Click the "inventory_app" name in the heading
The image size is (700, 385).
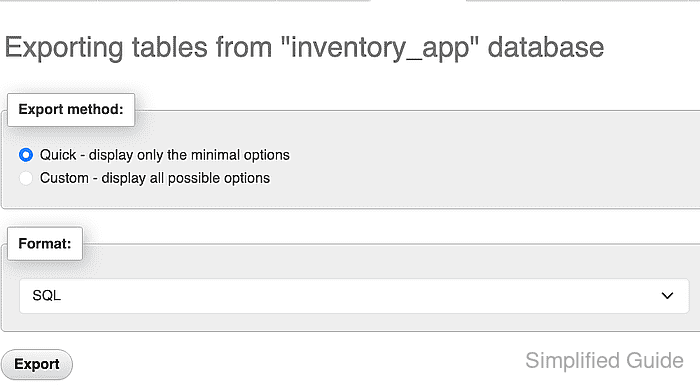click(x=380, y=48)
